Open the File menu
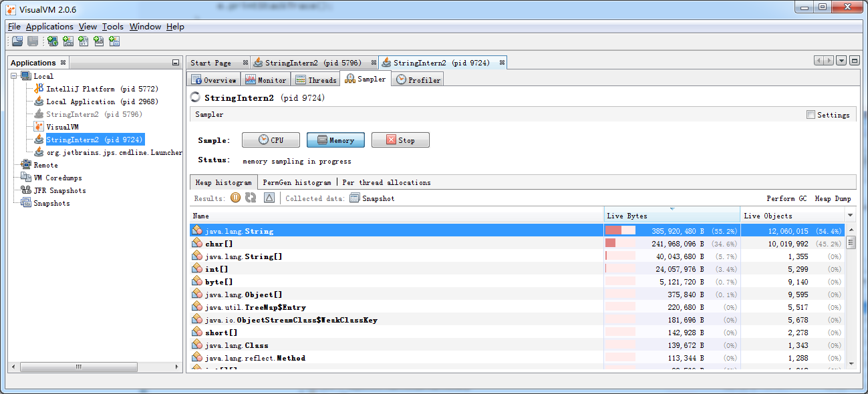Viewport: 868px width, 394px height. 14,27
